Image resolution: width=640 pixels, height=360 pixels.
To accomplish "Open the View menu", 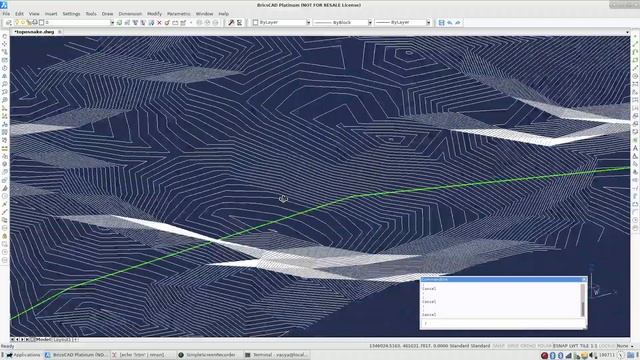I will click(34, 13).
